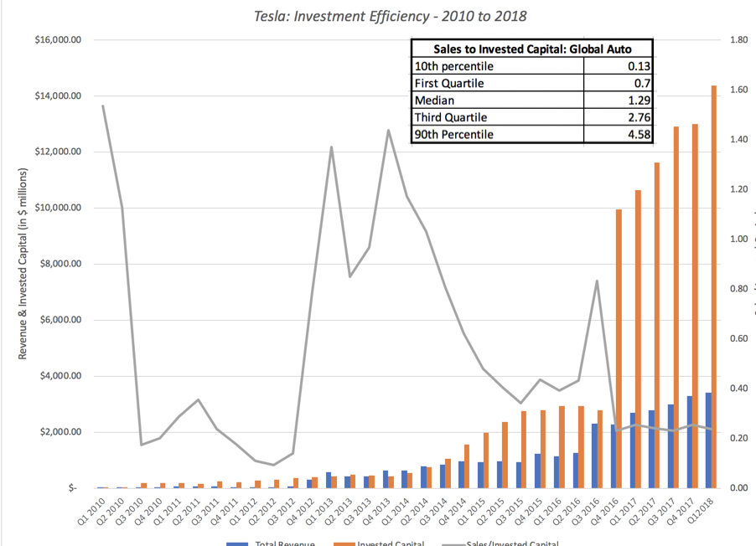Viewport: 756px width, 546px height.
Task: Click the Q3 2010 x-axis label
Action: click(x=129, y=512)
